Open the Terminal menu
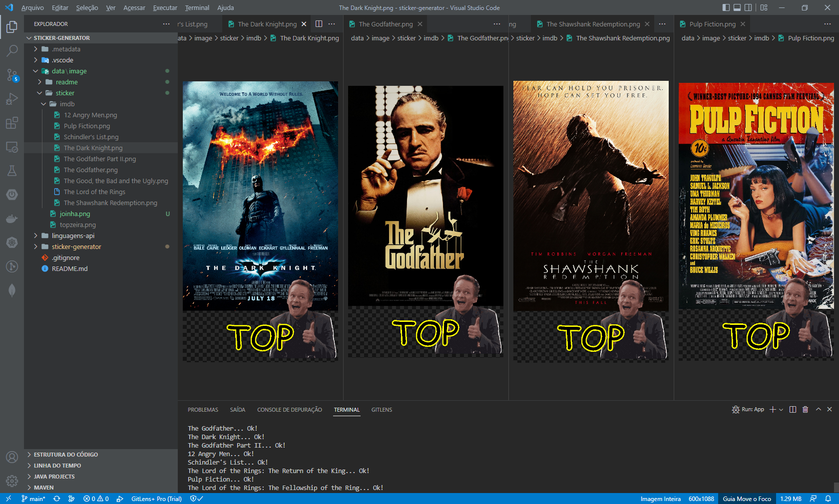Viewport: 839px width, 504px height. [197, 7]
